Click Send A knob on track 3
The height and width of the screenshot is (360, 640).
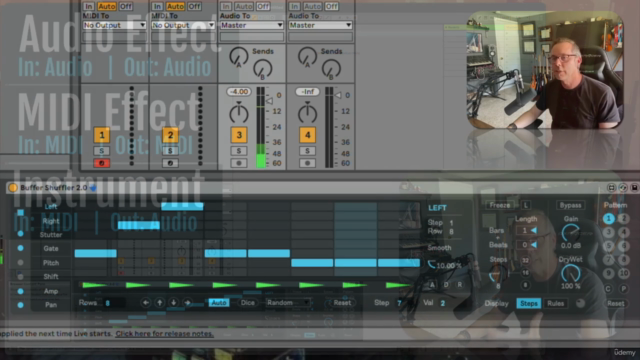[x=239, y=56]
